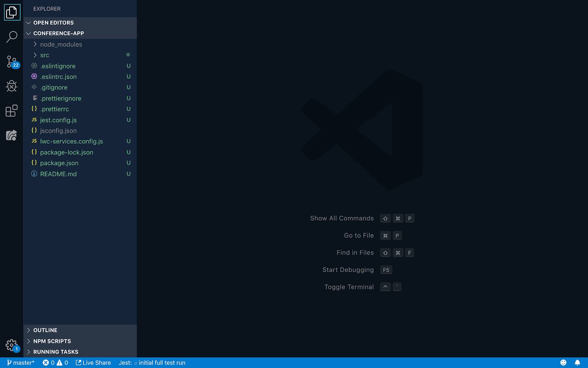Click the modified dot on src folder
This screenshot has height=368, width=588.
[128, 55]
